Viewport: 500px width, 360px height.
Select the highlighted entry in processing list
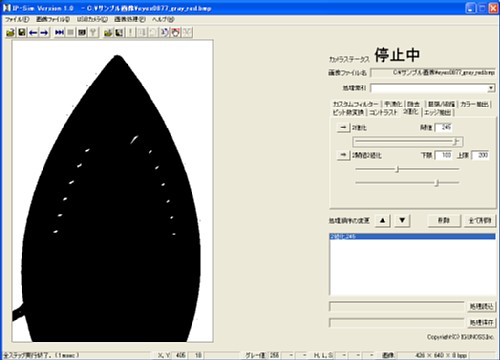pos(412,236)
